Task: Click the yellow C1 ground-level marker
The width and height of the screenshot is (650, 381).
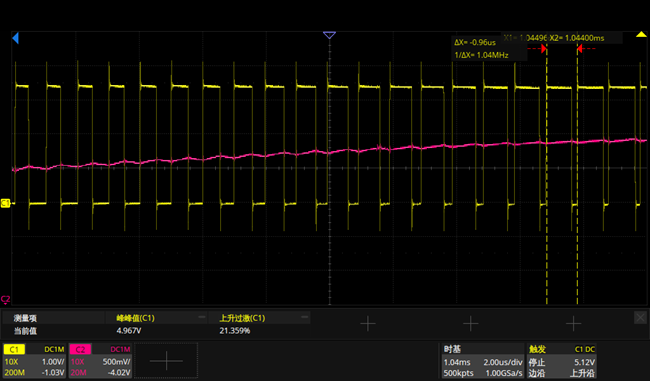Action: pyautogui.click(x=5, y=203)
